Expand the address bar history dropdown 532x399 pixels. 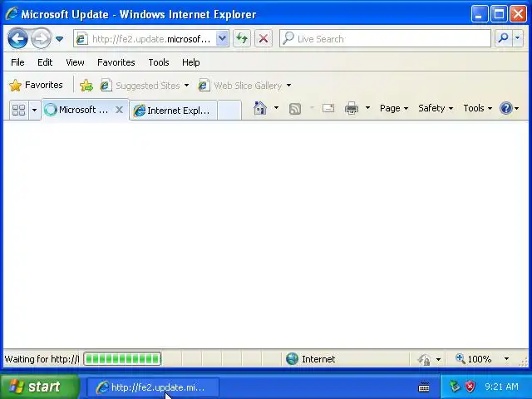tap(222, 39)
